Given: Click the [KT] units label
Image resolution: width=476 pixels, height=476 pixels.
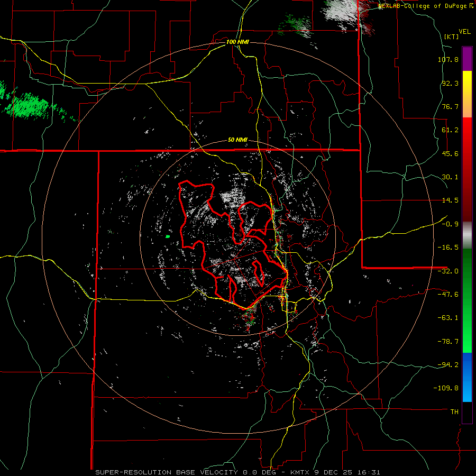Looking at the screenshot, I should pos(452,36).
